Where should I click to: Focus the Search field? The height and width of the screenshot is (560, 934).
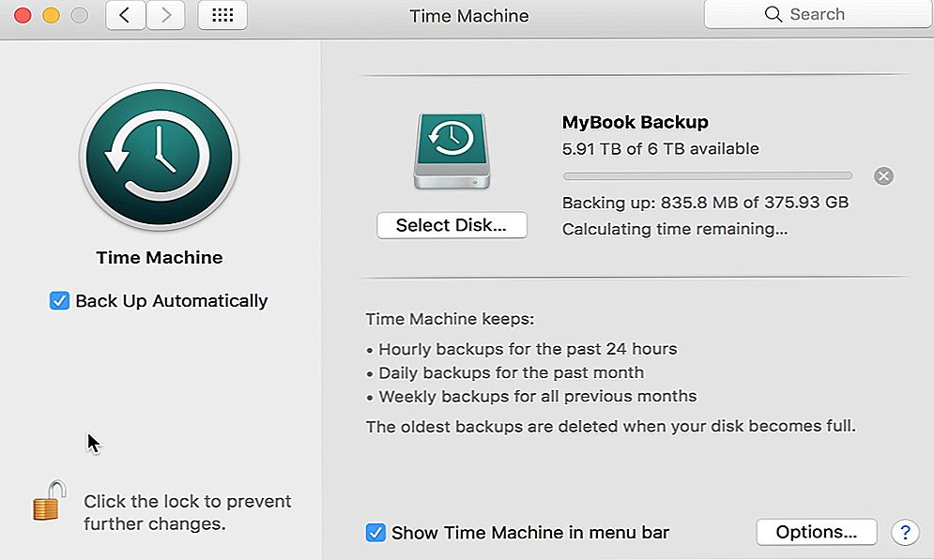tap(819, 14)
